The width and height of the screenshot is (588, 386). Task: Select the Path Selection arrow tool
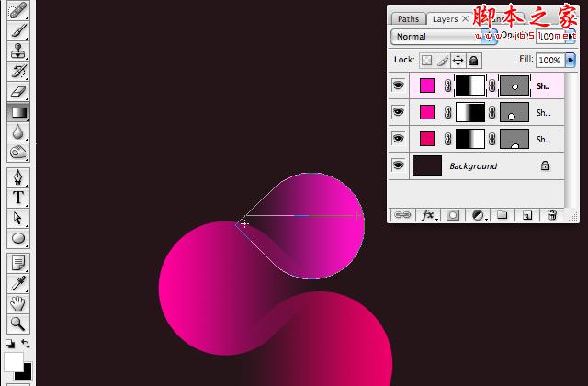(18, 218)
